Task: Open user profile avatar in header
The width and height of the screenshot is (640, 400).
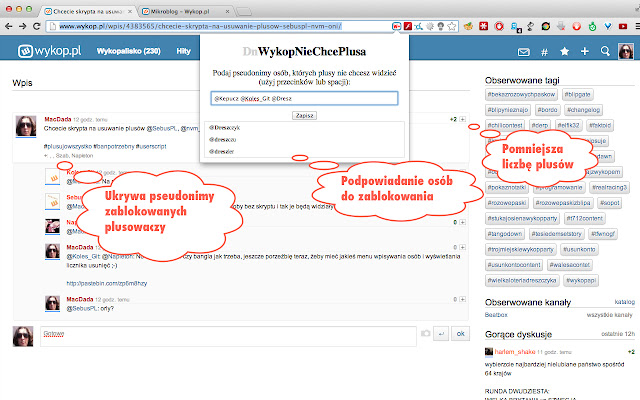Action: pos(626,51)
